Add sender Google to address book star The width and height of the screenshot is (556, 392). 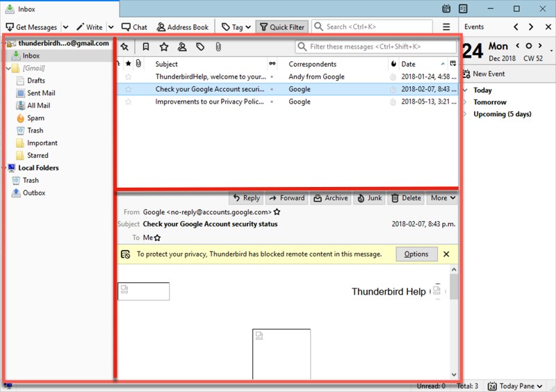click(x=277, y=212)
